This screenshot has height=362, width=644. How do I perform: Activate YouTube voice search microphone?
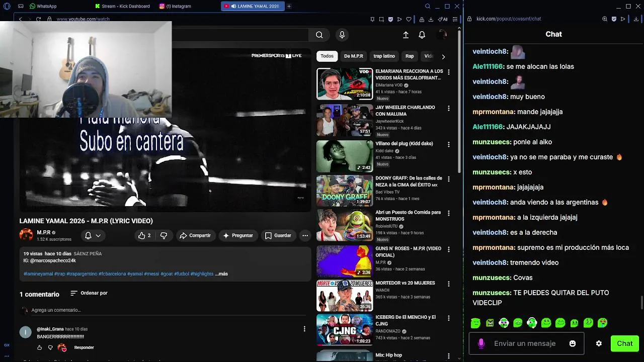[342, 35]
